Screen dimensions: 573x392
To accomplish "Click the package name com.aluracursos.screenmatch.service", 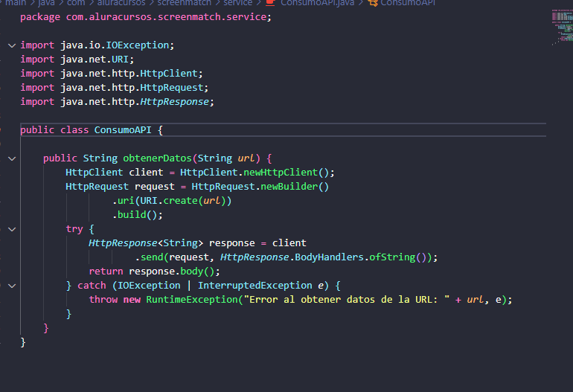I will 166,17.
